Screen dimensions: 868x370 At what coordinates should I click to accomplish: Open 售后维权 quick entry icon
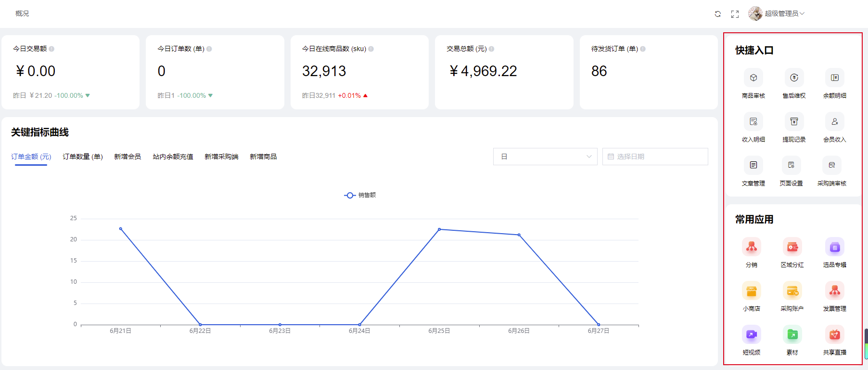794,78
